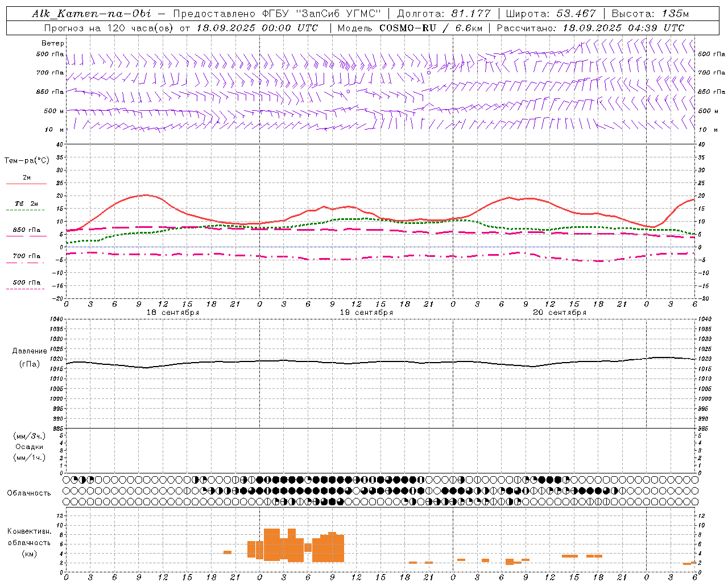The height and width of the screenshot is (582, 728).
Task: Click the -20 value on right temperature axis
Action: 703,298
